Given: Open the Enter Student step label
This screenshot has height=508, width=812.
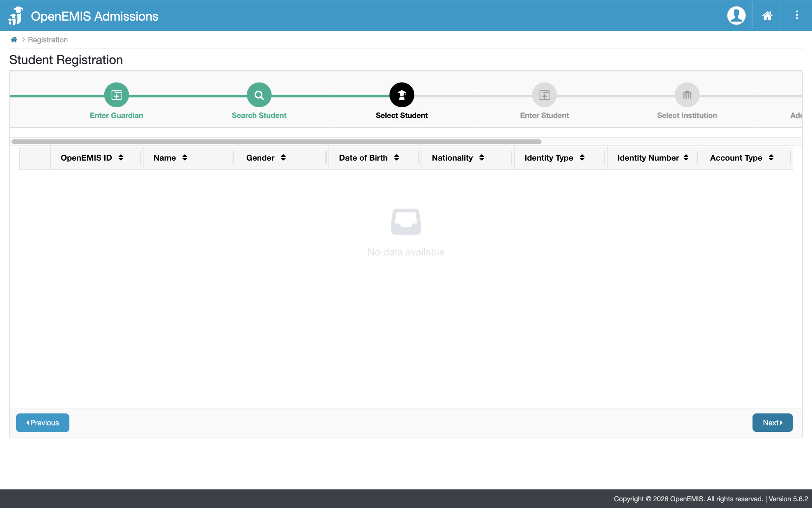Looking at the screenshot, I should pyautogui.click(x=544, y=115).
